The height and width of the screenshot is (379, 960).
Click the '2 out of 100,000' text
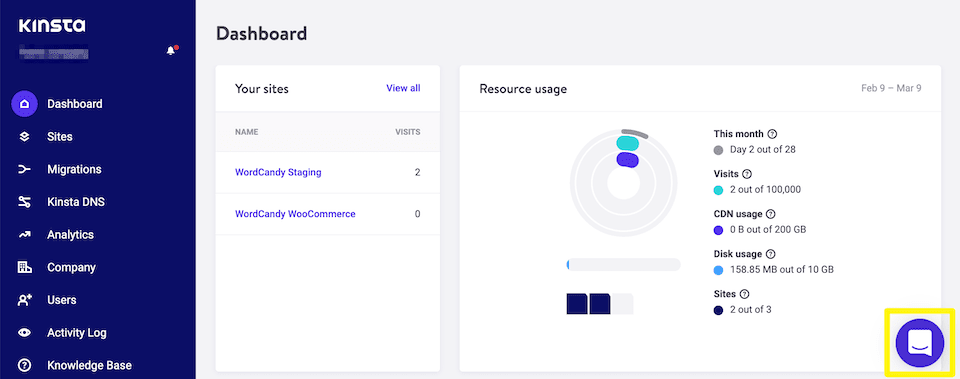tap(765, 190)
